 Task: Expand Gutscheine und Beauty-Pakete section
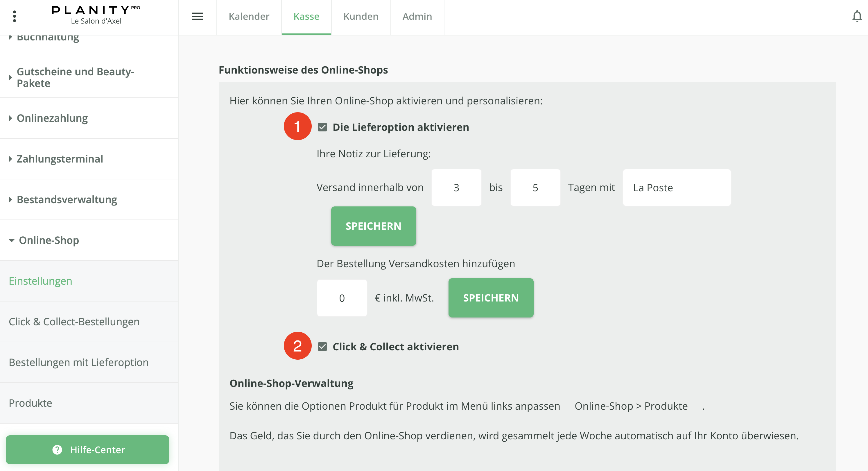click(76, 78)
